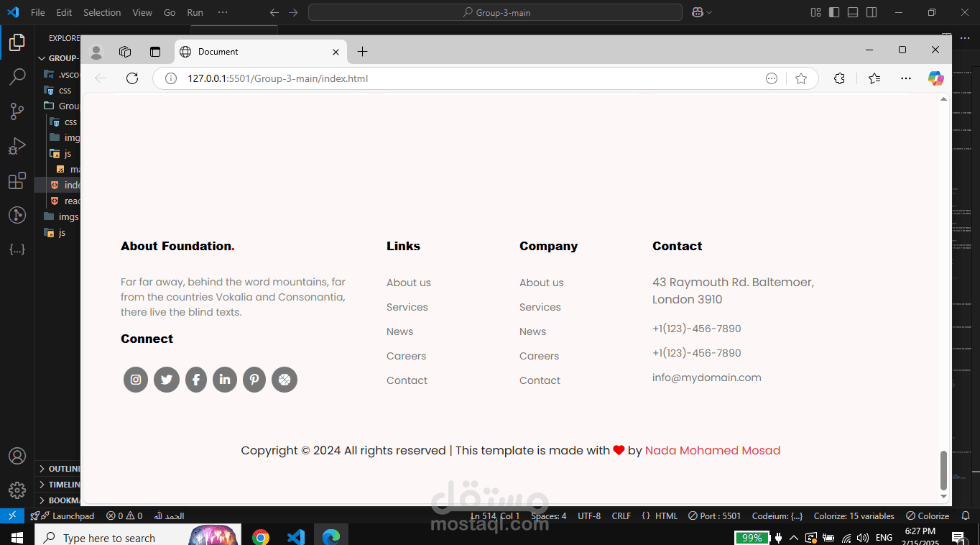The height and width of the screenshot is (545, 980).
Task: View site information icon in address bar
Action: pos(171,78)
